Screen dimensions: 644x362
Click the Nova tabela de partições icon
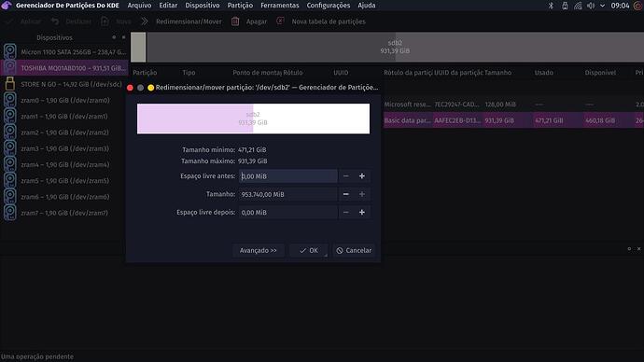point(280,21)
